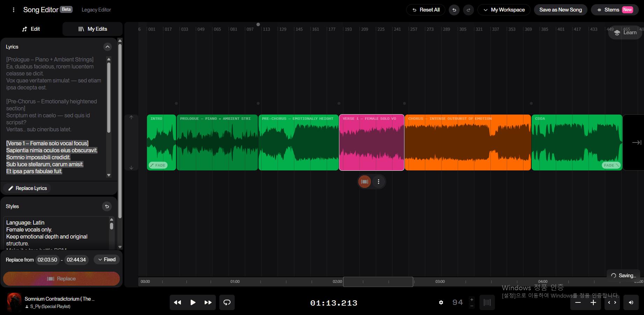This screenshot has width=644, height=315.
Task: Zoom in the timeline with plus icon
Action: (x=593, y=302)
